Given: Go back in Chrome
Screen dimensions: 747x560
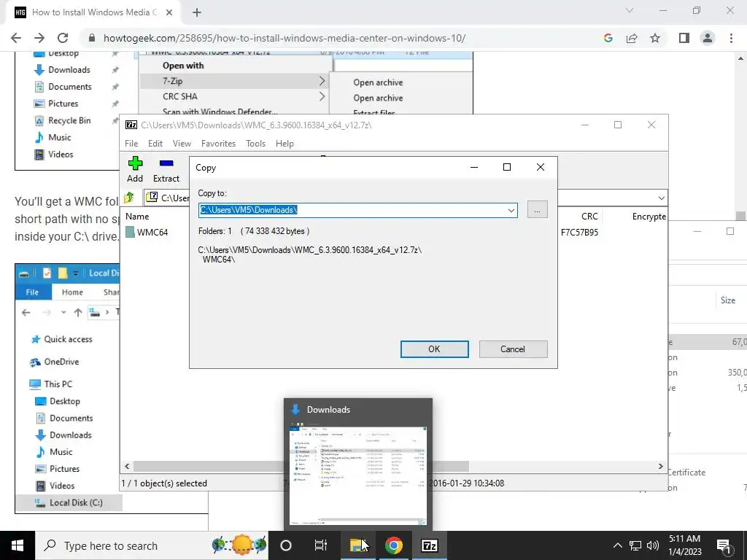Looking at the screenshot, I should click(x=16, y=38).
